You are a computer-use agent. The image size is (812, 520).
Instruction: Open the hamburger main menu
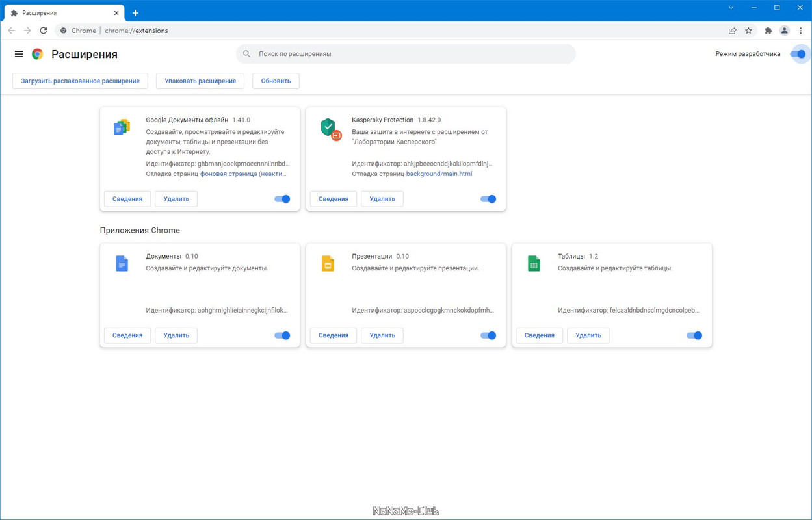[x=19, y=54]
